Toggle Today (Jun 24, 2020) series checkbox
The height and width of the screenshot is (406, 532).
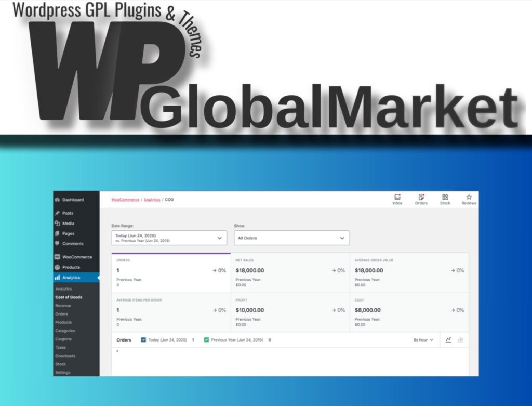tap(143, 340)
